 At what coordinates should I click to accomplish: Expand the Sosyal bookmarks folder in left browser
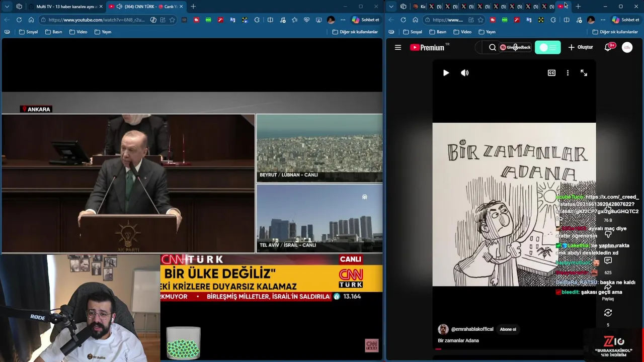pos(28,32)
